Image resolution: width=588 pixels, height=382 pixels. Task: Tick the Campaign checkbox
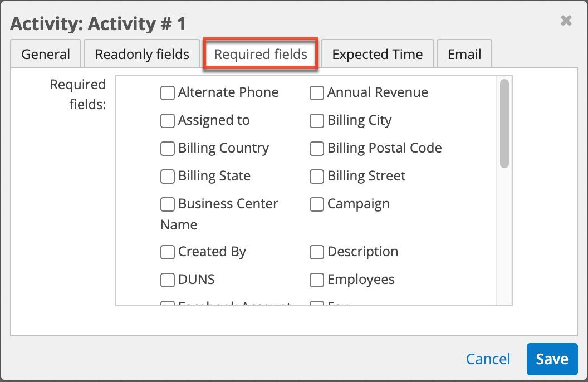pos(317,204)
